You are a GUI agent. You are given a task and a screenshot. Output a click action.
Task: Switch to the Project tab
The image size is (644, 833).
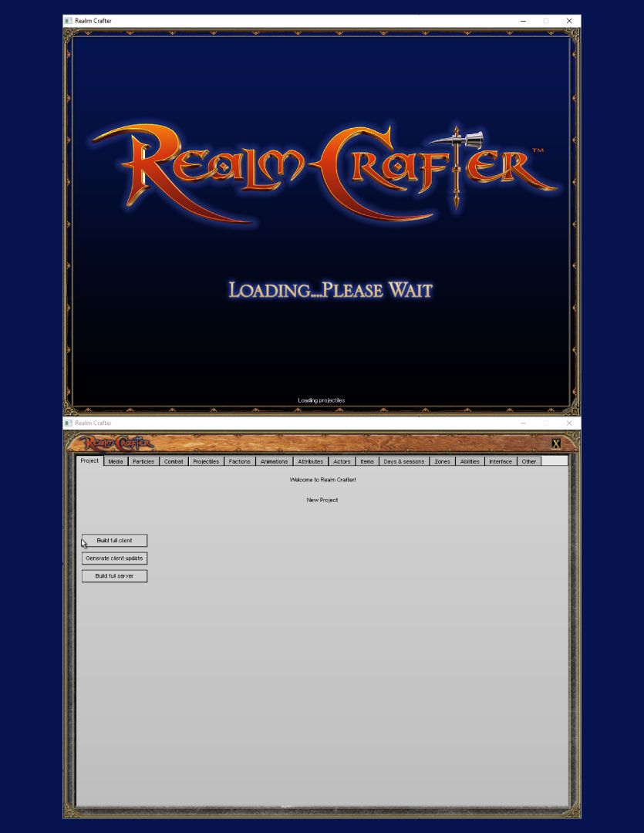89,460
